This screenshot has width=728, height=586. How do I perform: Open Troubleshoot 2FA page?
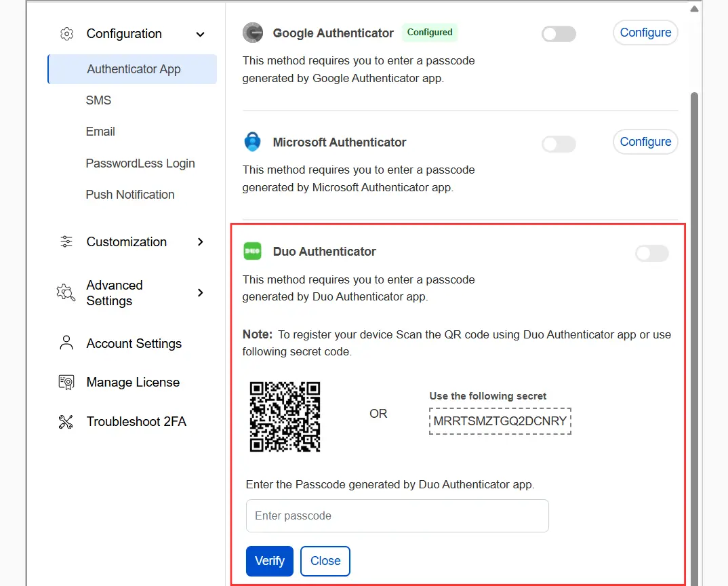[x=136, y=421]
